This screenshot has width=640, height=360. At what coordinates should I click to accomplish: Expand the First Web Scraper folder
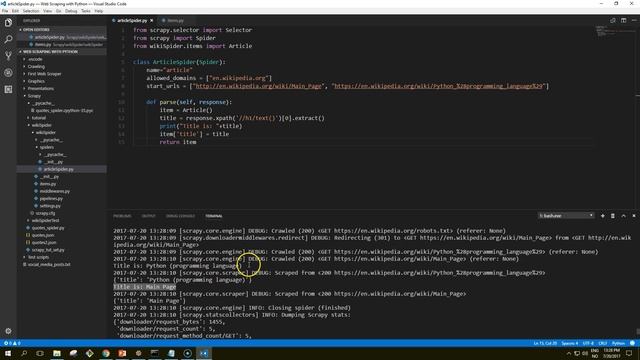click(x=44, y=74)
